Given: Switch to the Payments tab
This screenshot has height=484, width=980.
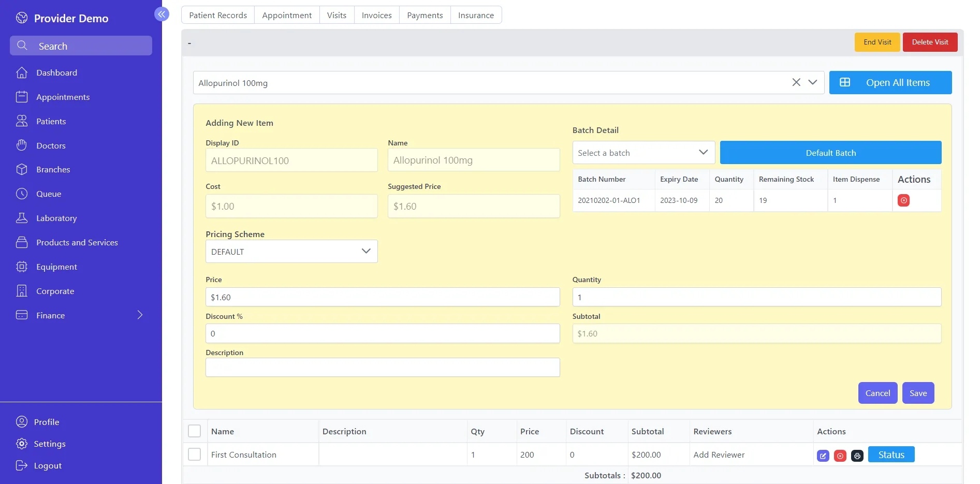Looking at the screenshot, I should pos(425,15).
